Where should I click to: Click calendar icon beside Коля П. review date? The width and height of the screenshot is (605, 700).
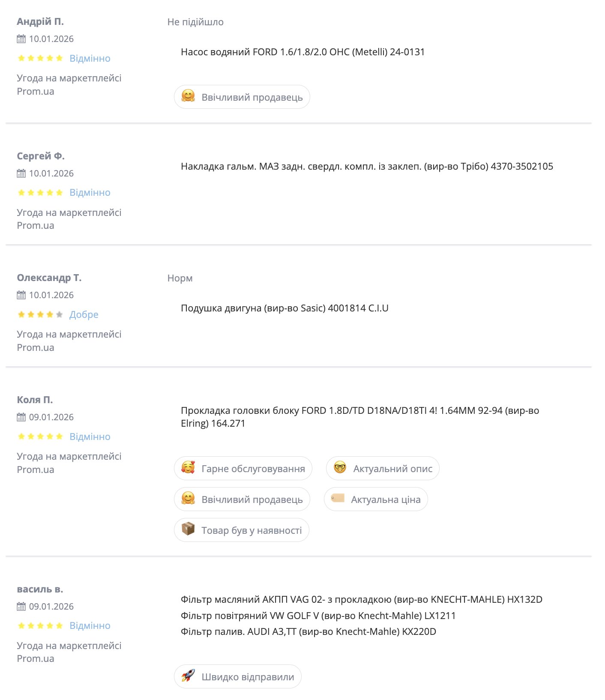pos(21,417)
